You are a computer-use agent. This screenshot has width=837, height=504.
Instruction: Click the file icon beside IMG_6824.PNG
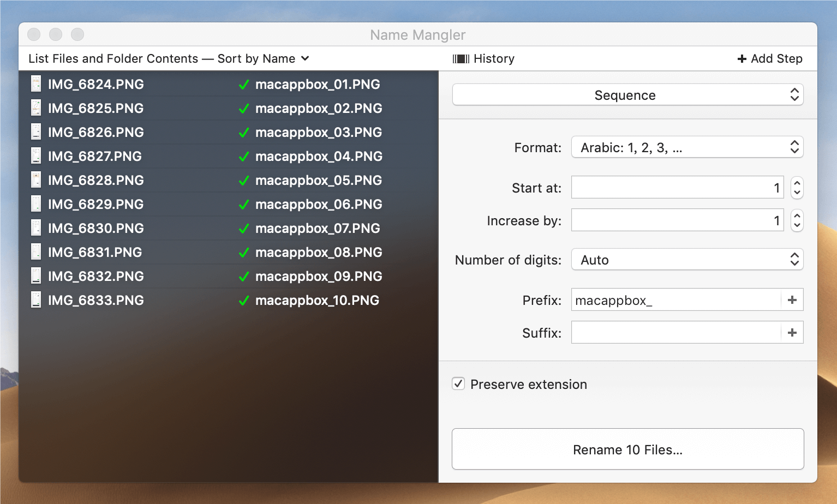35,84
